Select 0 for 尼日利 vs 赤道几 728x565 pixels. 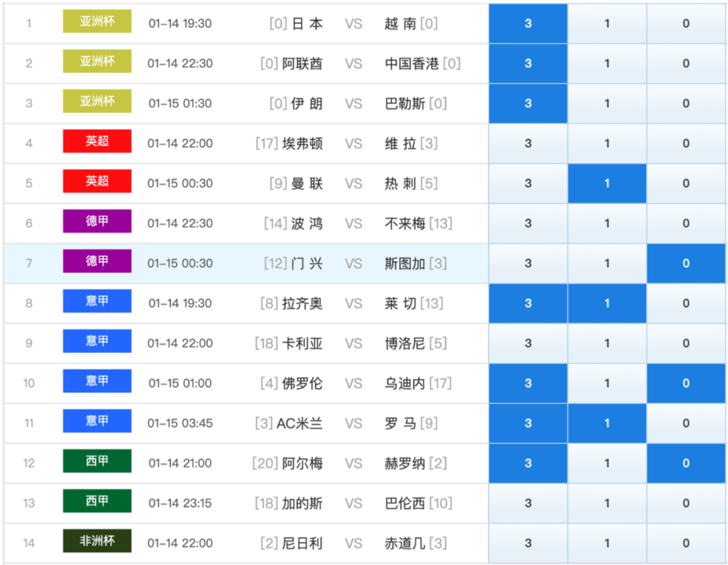click(x=686, y=543)
